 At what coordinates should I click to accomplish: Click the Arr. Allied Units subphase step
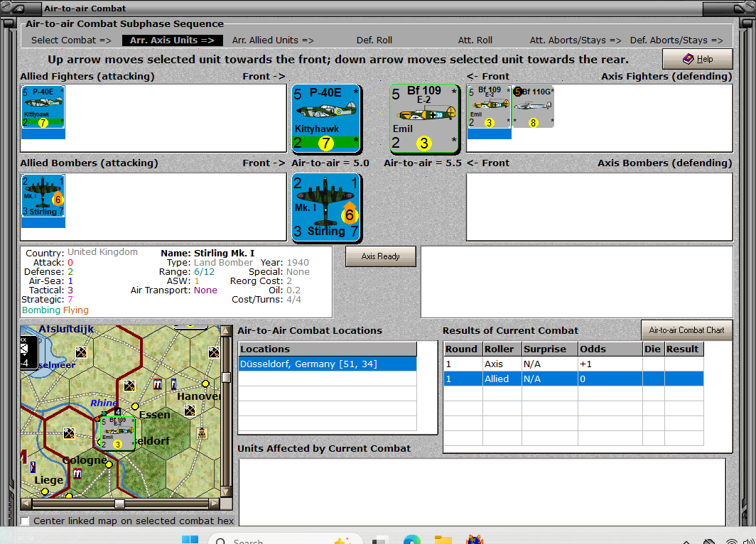tap(273, 40)
